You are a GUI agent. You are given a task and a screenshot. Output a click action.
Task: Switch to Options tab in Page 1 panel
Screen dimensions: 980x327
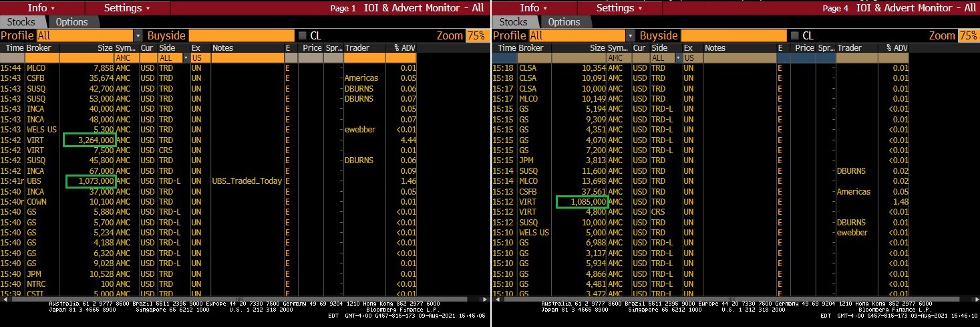[x=72, y=22]
